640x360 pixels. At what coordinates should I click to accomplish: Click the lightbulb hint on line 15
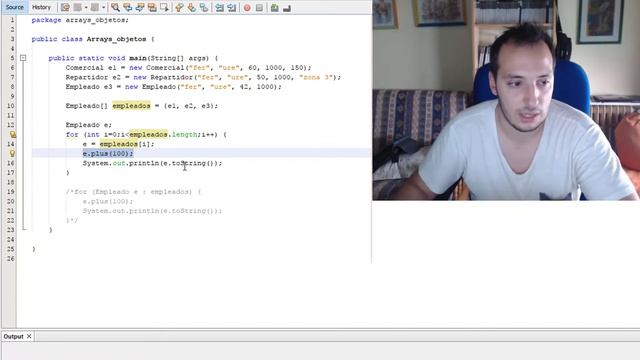[x=12, y=153]
